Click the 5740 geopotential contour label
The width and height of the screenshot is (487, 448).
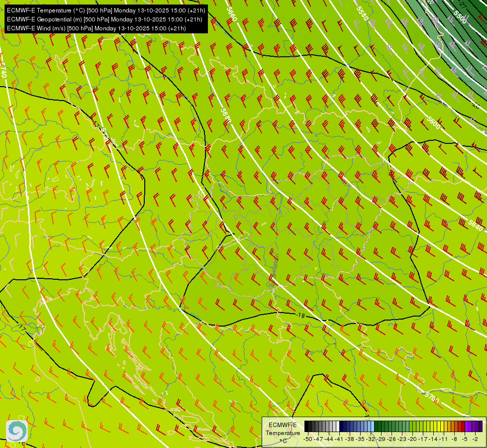pyautogui.click(x=3, y=70)
